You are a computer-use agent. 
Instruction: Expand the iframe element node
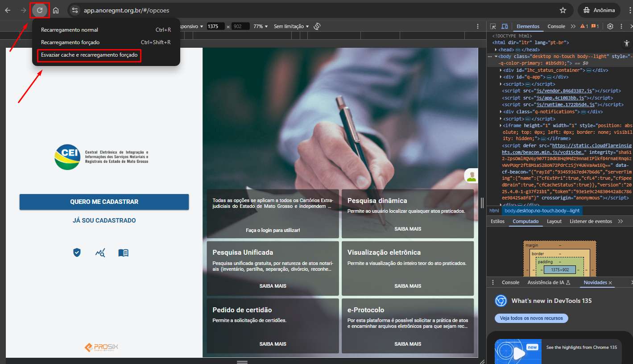click(x=501, y=125)
